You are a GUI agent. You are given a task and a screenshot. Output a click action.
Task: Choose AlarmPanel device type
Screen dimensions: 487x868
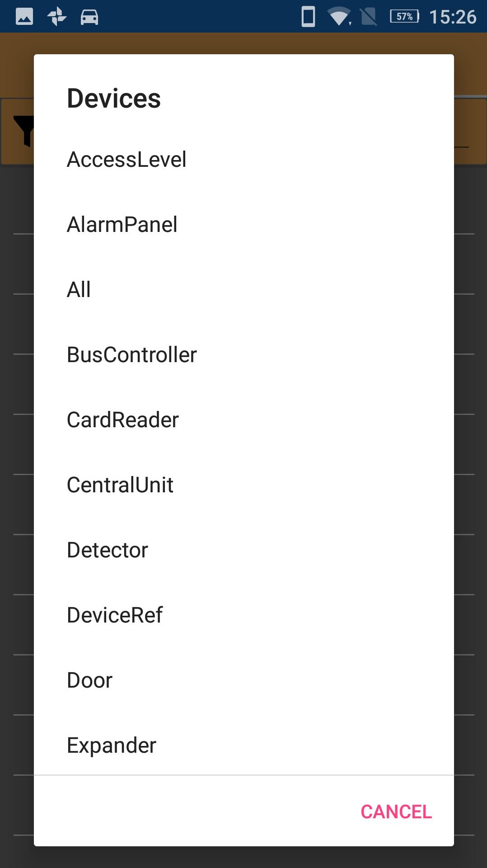pos(122,225)
